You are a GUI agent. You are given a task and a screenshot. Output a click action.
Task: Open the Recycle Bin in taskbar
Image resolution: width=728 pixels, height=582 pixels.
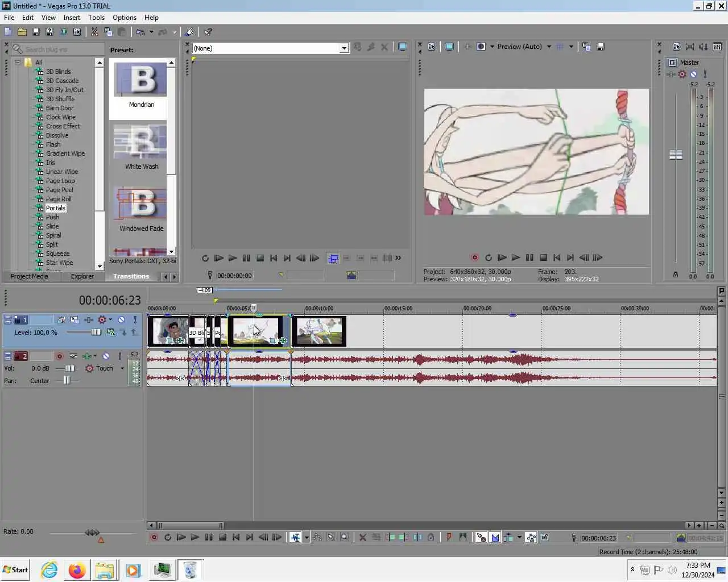191,569
